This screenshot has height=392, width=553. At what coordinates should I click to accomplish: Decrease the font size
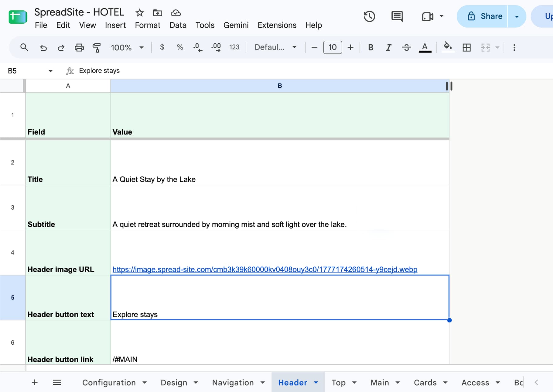tap(314, 47)
